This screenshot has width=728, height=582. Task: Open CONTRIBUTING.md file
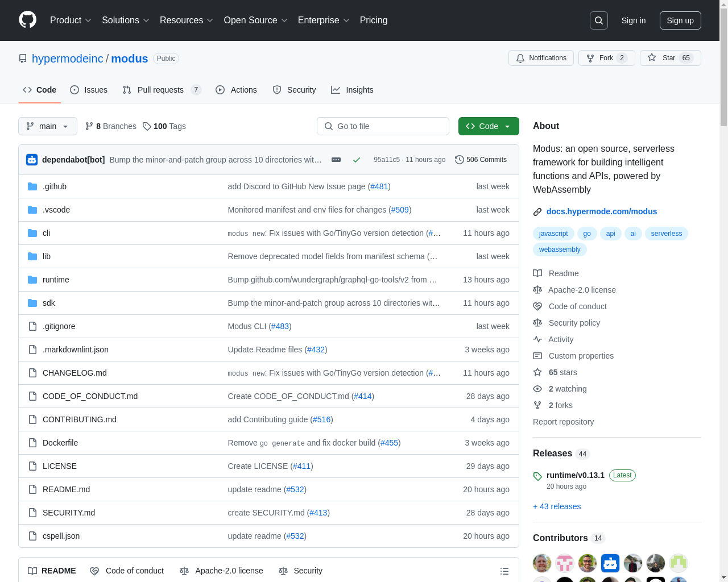(x=80, y=419)
